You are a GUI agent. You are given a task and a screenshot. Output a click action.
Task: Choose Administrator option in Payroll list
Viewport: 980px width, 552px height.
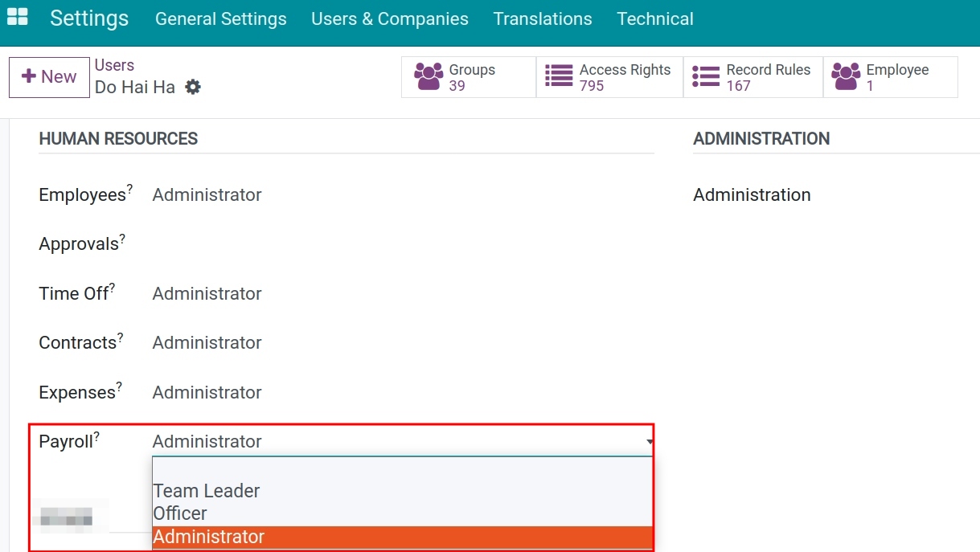[402, 537]
